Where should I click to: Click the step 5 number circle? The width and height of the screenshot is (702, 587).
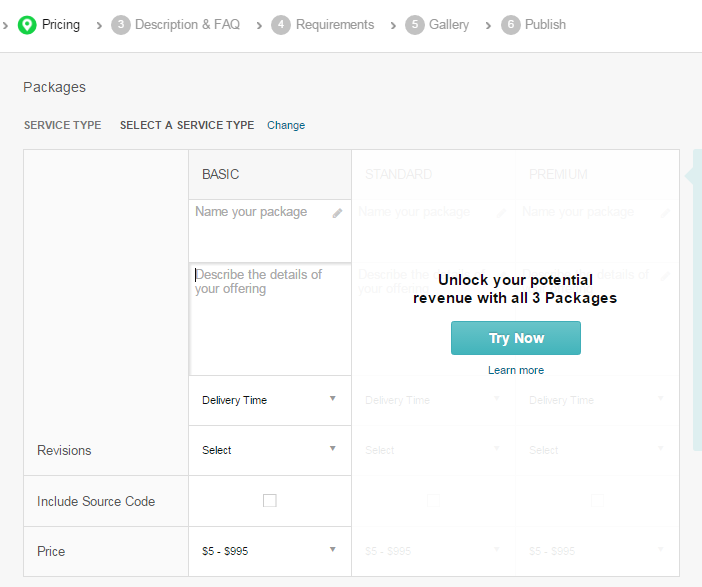point(415,25)
